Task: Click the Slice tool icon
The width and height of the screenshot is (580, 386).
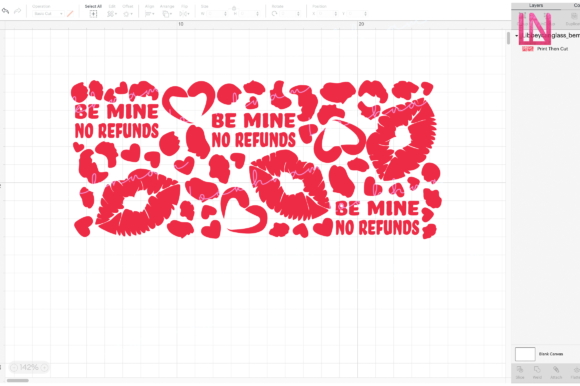Action: pyautogui.click(x=520, y=369)
